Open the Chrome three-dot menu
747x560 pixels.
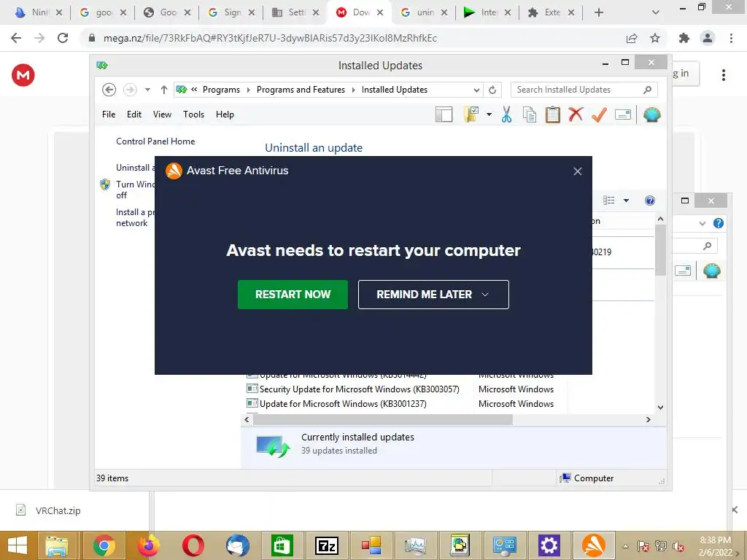731,38
